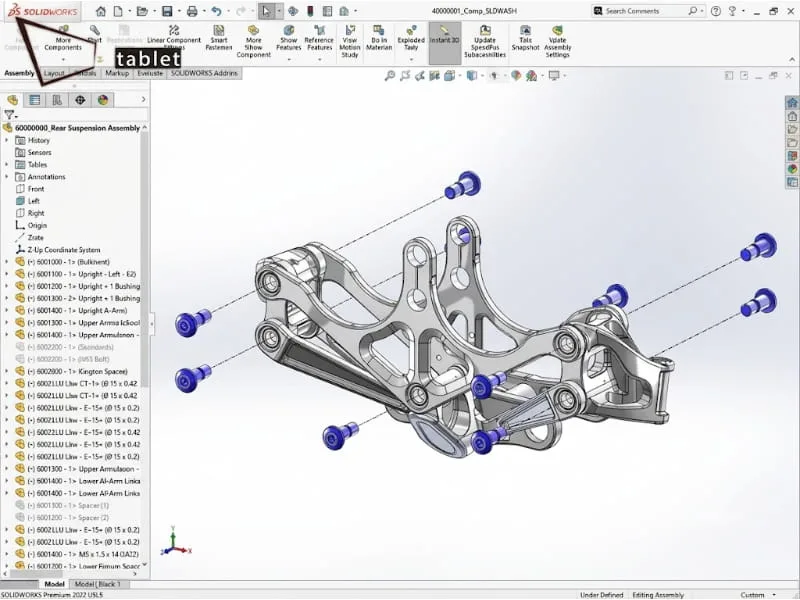Collapse the ribbon with the up chevron
This screenshot has height=600, width=800.
click(792, 60)
